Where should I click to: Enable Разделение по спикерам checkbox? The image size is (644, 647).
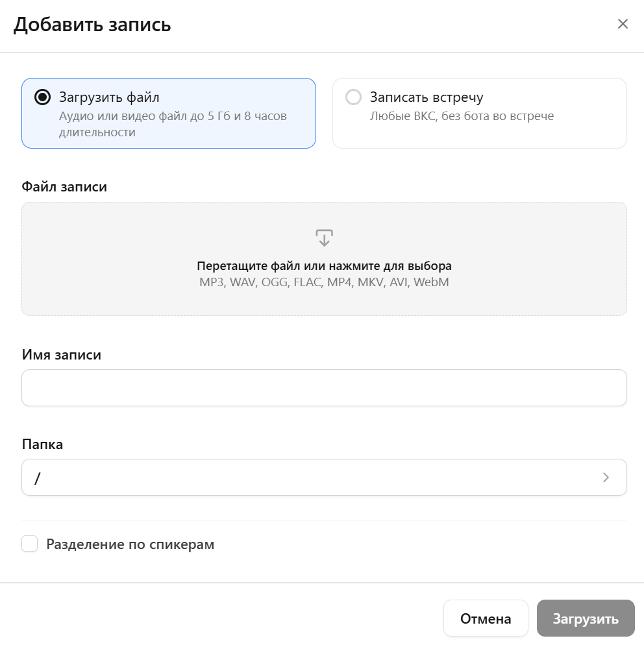click(x=29, y=543)
